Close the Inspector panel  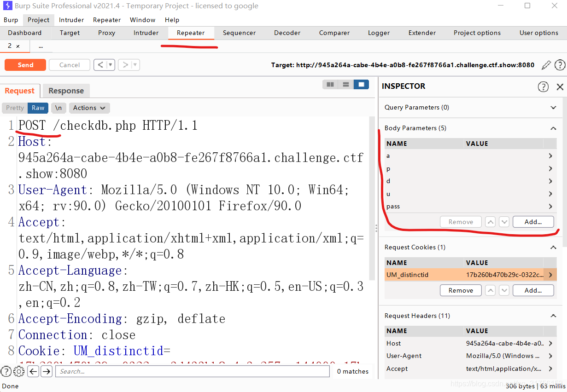click(x=560, y=86)
